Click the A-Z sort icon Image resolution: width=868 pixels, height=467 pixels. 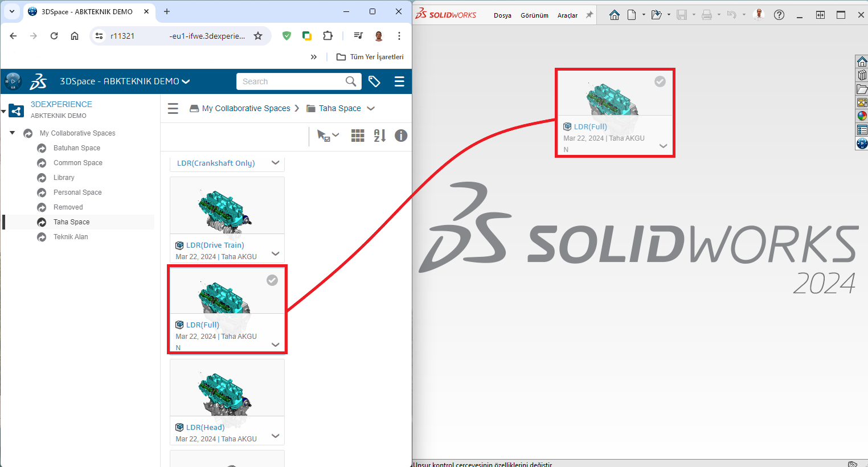(x=379, y=136)
